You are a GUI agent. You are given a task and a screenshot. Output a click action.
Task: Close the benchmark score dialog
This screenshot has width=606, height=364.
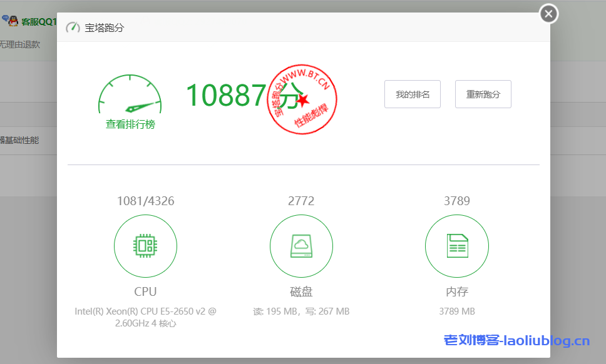[548, 13]
